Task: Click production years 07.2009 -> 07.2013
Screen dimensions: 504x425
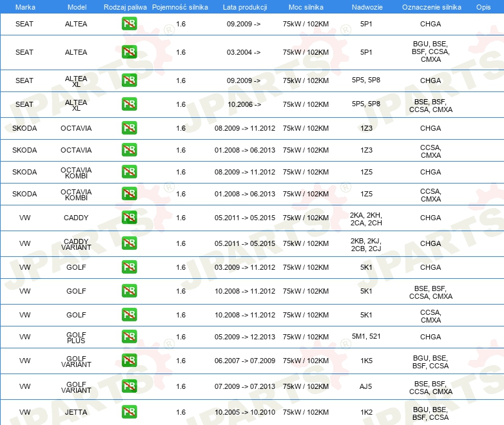Action: (245, 386)
